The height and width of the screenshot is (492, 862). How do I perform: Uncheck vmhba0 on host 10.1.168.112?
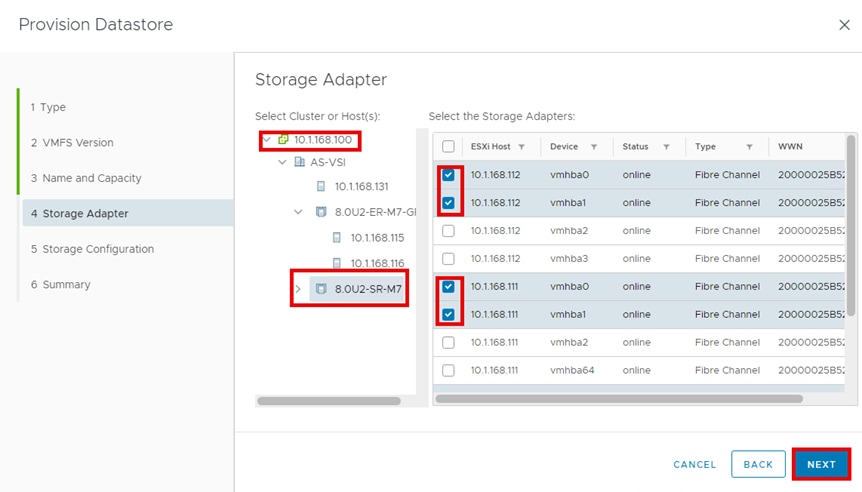point(449,175)
